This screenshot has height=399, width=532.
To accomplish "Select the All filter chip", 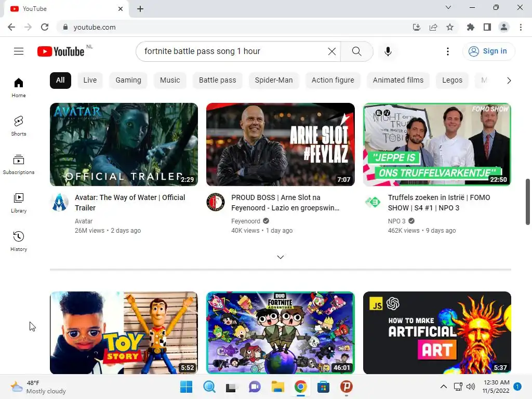I will pyautogui.click(x=60, y=81).
